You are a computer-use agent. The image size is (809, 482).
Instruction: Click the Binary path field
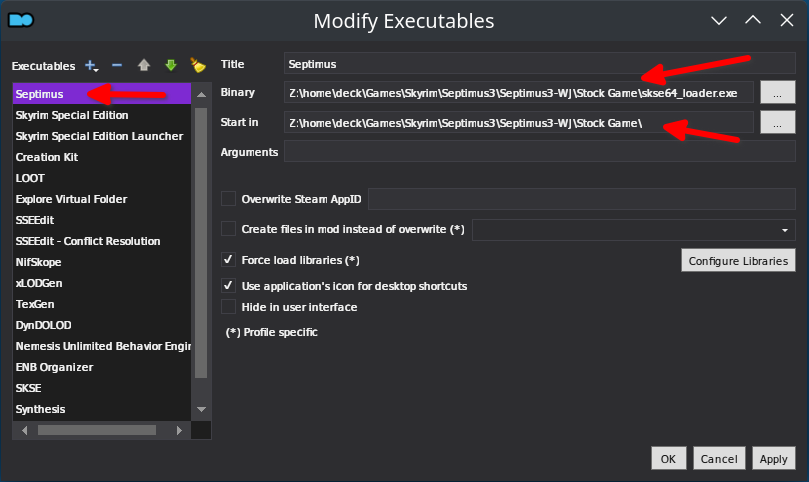click(x=519, y=93)
